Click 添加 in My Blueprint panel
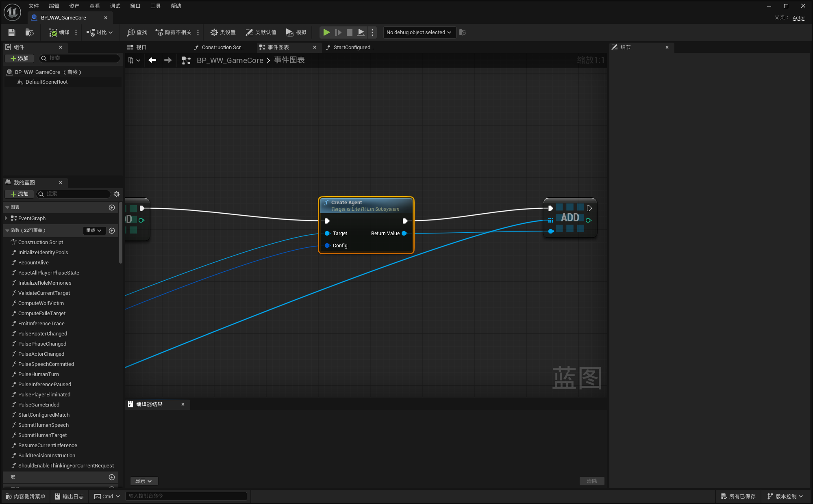Image resolution: width=813 pixels, height=504 pixels. 20,194
